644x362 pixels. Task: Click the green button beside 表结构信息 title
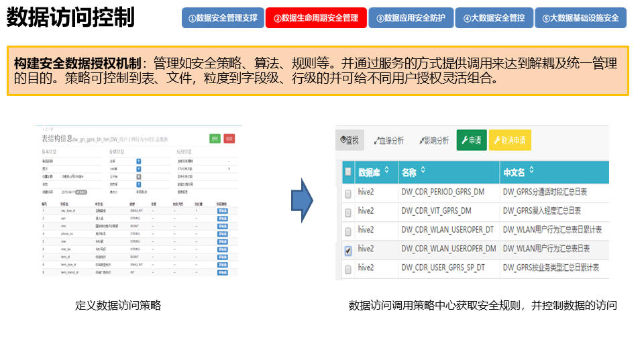point(215,139)
